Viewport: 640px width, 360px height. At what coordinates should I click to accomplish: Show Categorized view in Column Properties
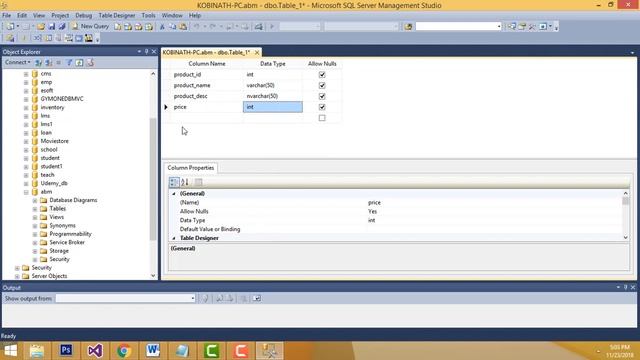[174, 182]
